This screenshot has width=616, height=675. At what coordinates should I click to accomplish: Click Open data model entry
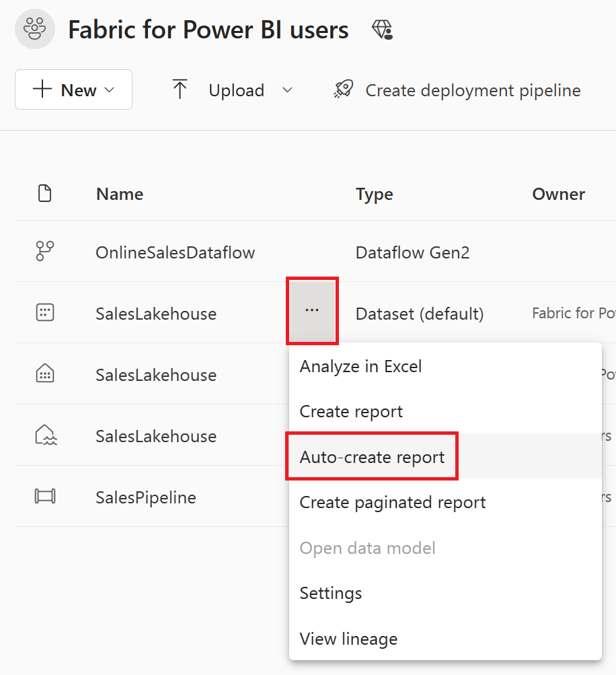point(445,548)
